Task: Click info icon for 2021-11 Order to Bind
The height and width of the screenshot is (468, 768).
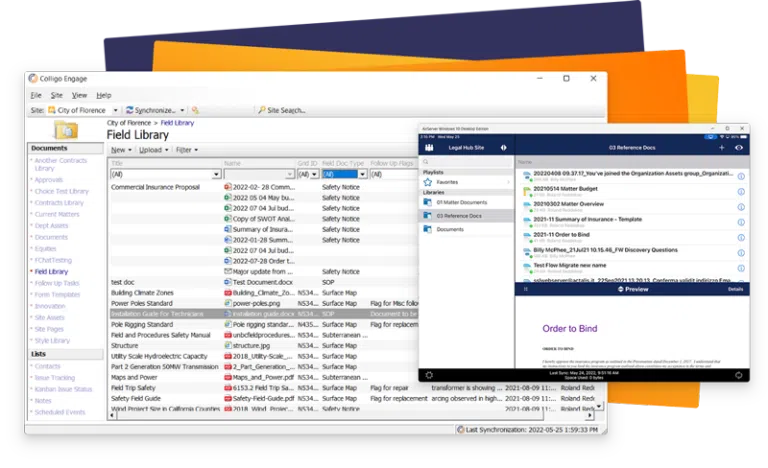Action: [x=741, y=238]
